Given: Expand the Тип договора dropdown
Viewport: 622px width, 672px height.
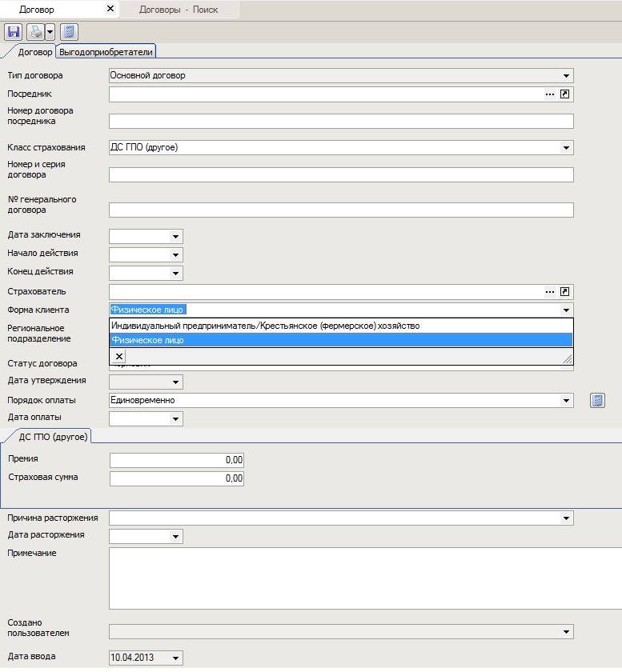Looking at the screenshot, I should pos(567,76).
